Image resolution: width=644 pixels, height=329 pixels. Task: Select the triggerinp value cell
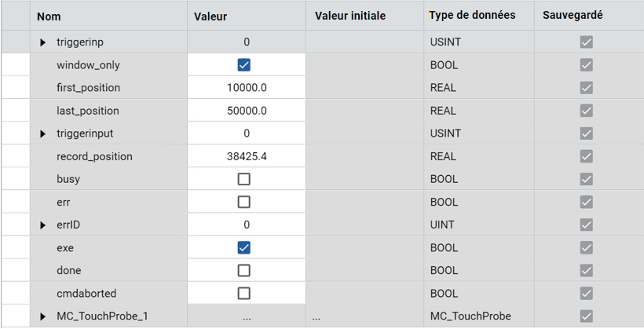click(247, 42)
